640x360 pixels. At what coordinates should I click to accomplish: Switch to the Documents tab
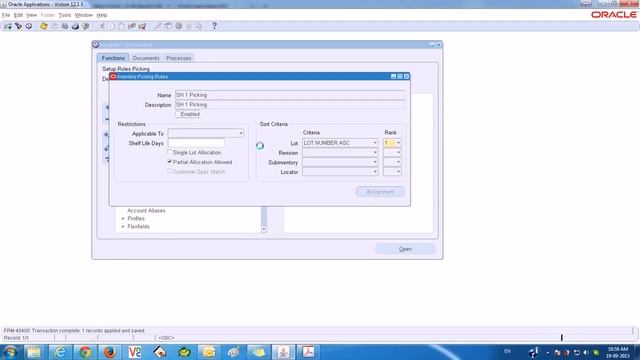(146, 58)
